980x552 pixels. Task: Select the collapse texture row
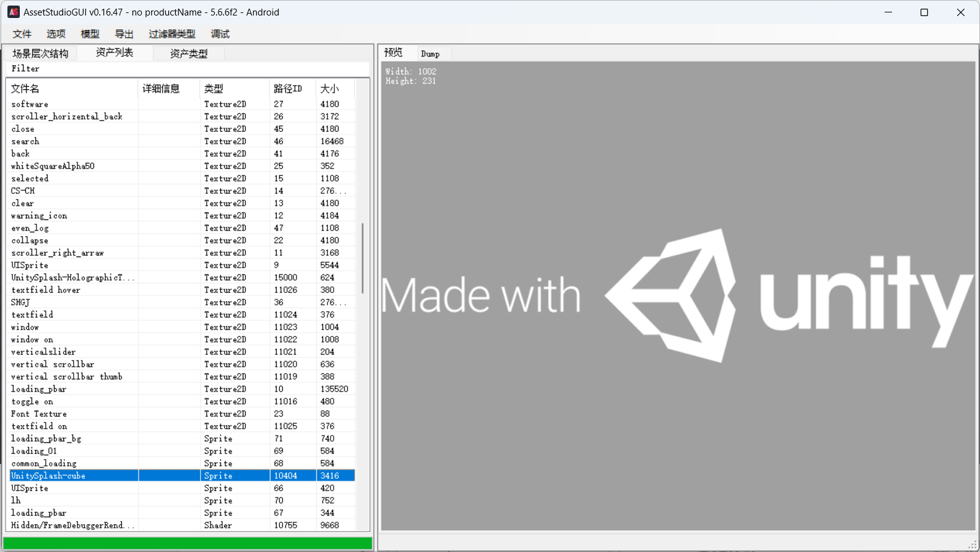183,240
